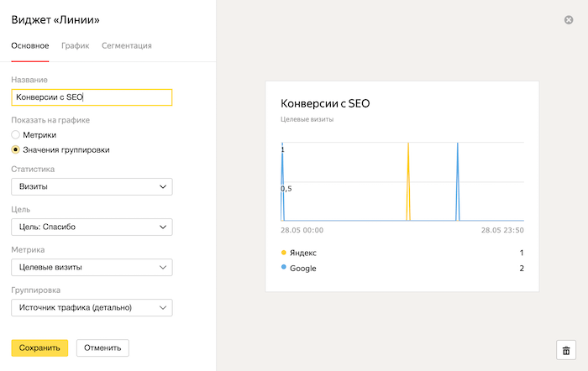Open the Метрика dropdown with Целевые визиты
Image resolution: width=588 pixels, height=371 pixels.
(x=92, y=267)
